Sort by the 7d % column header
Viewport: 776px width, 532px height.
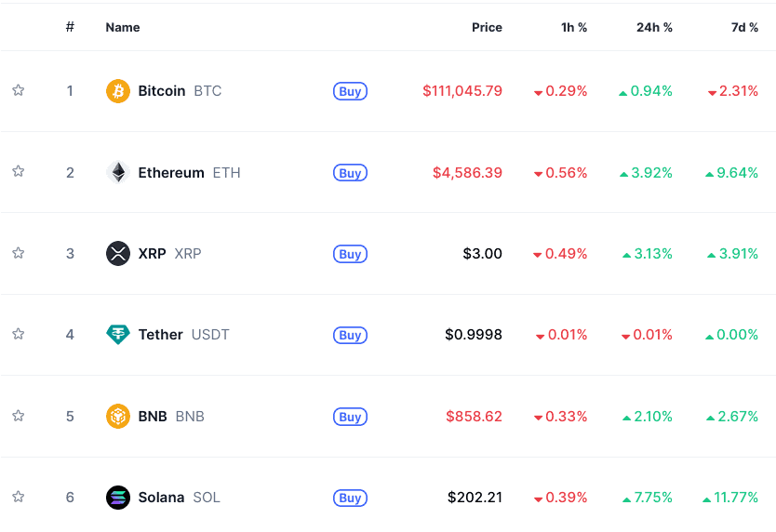pyautogui.click(x=744, y=27)
